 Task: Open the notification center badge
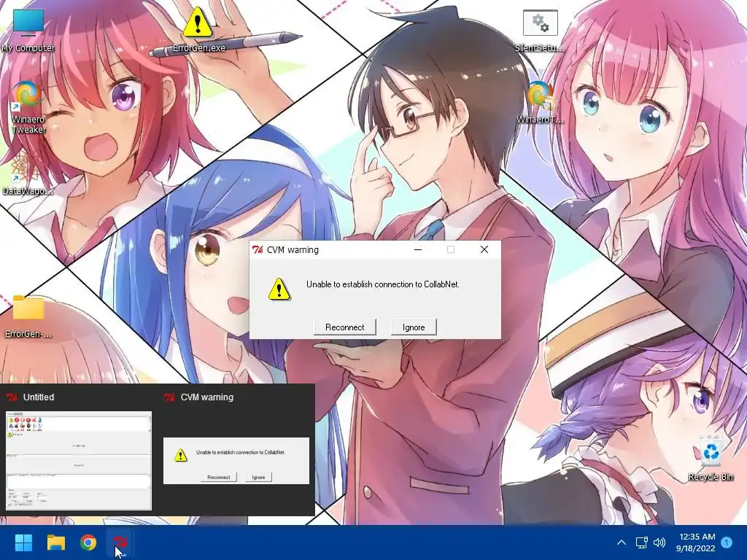pyautogui.click(x=727, y=542)
